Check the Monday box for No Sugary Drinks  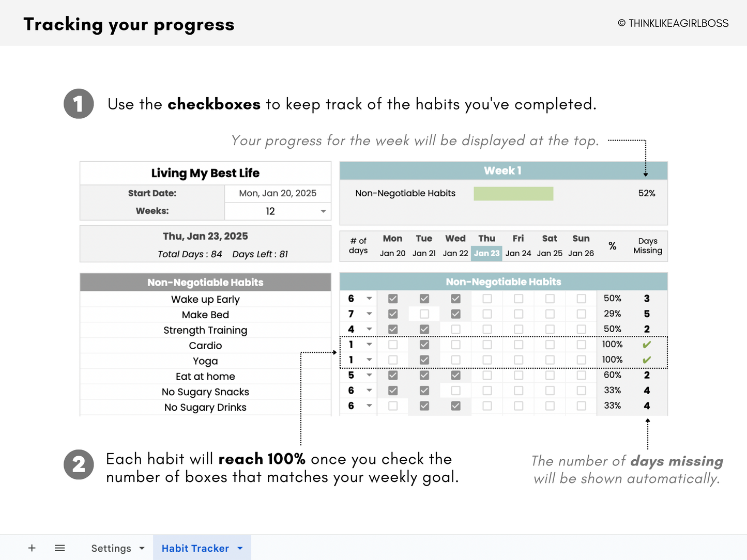point(393,406)
